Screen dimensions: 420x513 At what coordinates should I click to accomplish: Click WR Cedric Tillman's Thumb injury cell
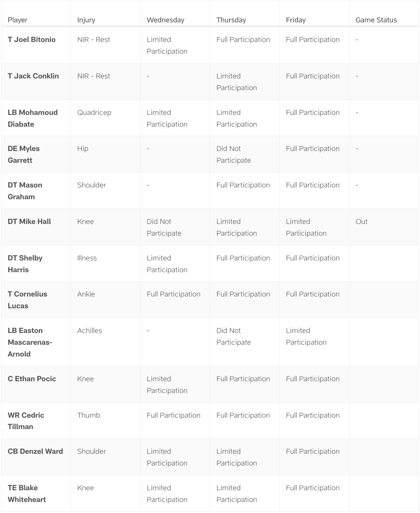pos(89,415)
